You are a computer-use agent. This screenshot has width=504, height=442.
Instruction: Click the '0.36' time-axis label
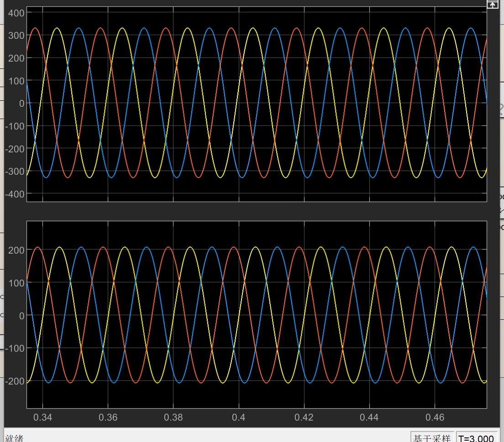[108, 417]
